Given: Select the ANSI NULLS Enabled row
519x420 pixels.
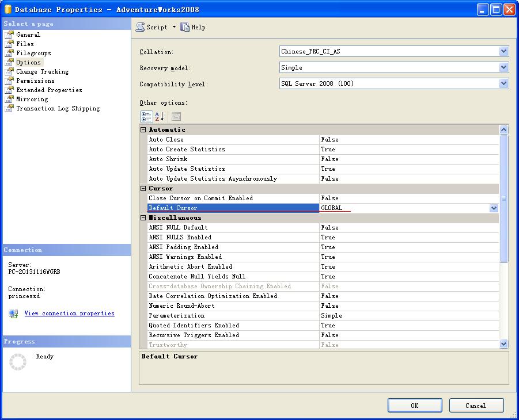Looking at the screenshot, I should pyautogui.click(x=323, y=238).
